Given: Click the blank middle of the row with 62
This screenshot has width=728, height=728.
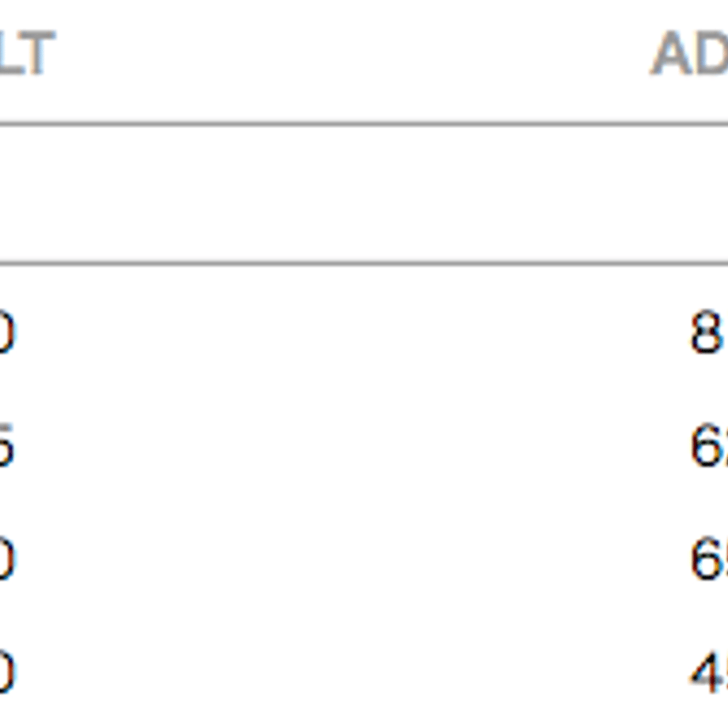Looking at the screenshot, I should [353, 446].
